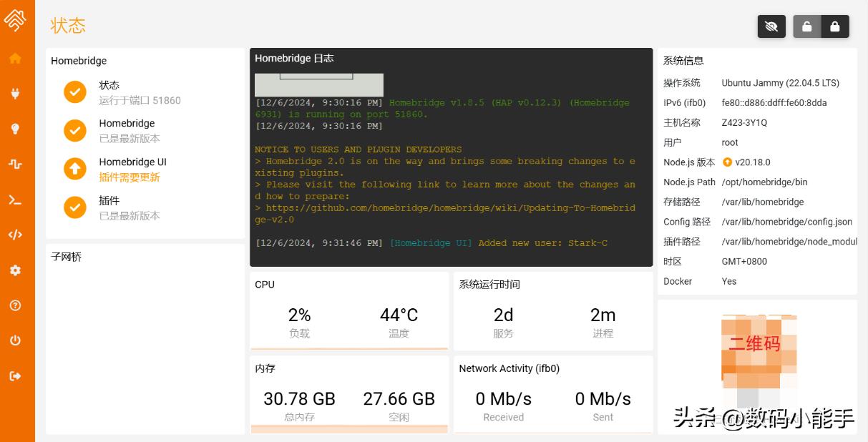This screenshot has height=442, width=868.
Task: Click the Homebridge UI update arrow icon
Action: click(x=75, y=169)
